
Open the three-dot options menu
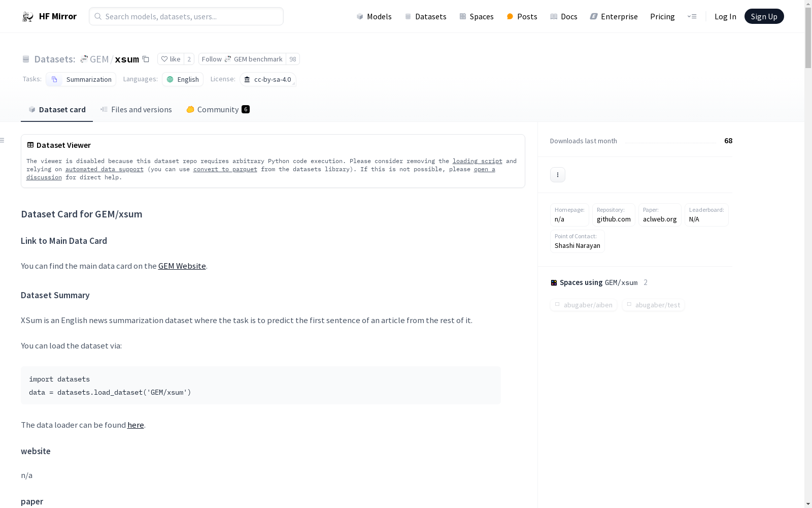click(x=557, y=175)
